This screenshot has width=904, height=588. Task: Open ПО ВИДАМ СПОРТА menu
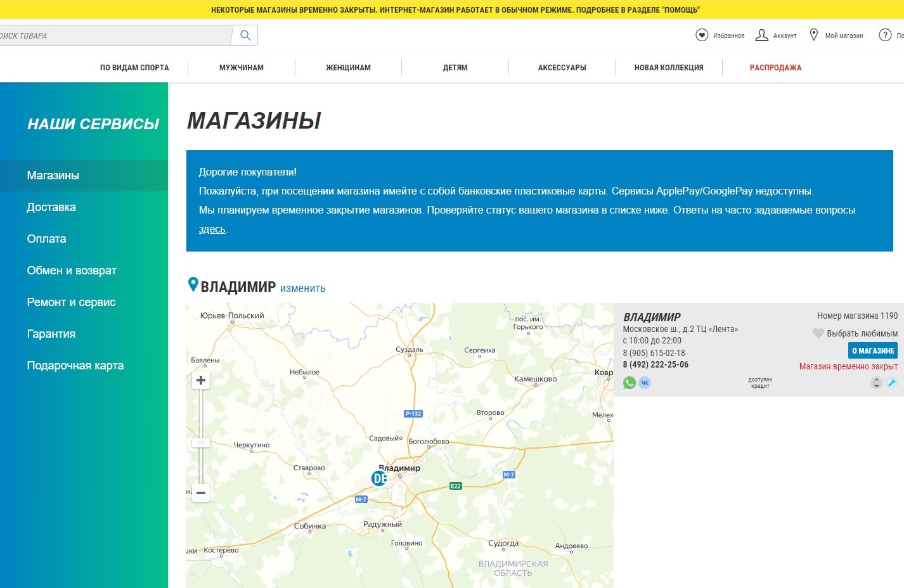point(134,68)
